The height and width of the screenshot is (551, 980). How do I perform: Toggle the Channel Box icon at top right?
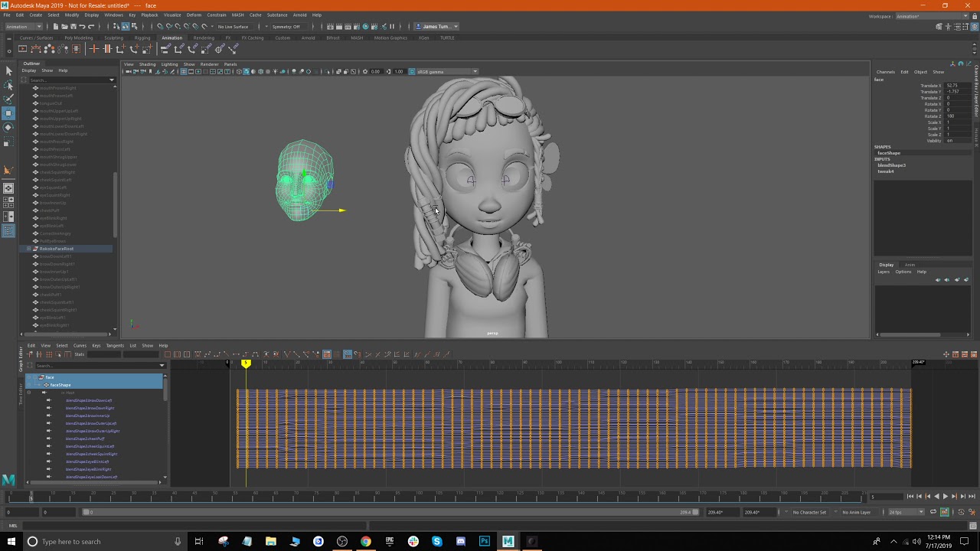tap(975, 27)
